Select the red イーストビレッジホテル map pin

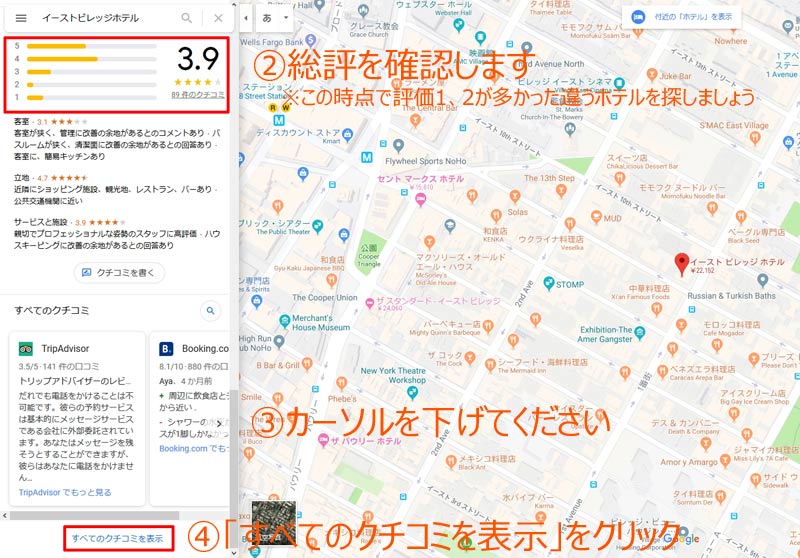click(682, 264)
